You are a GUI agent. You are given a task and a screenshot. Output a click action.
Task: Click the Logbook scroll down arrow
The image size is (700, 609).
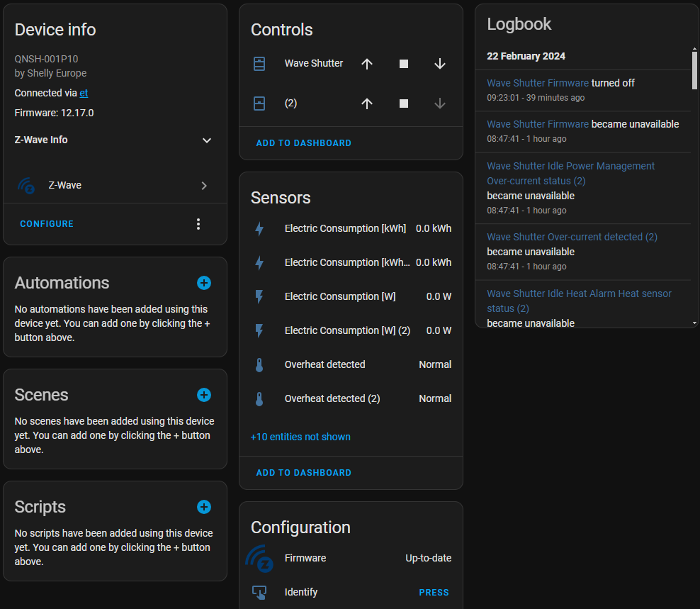[694, 323]
